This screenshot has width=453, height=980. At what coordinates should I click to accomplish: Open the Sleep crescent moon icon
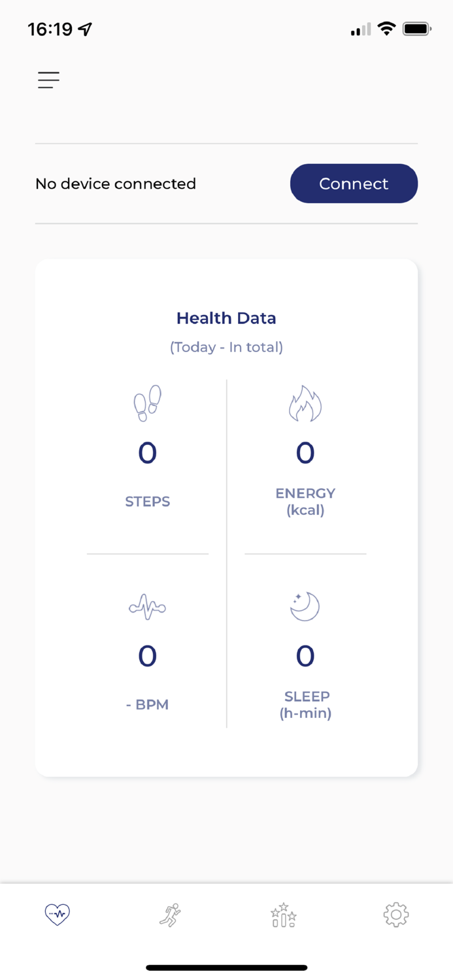coord(305,606)
